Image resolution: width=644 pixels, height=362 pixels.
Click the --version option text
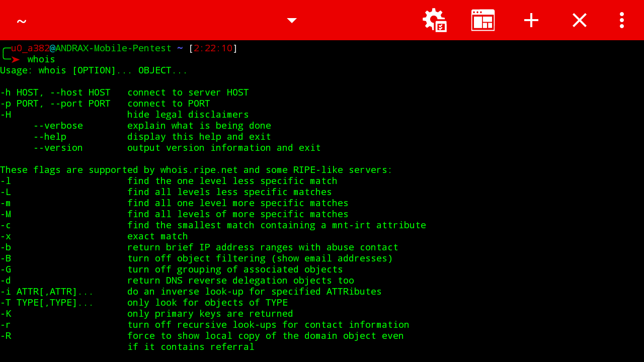58,148
